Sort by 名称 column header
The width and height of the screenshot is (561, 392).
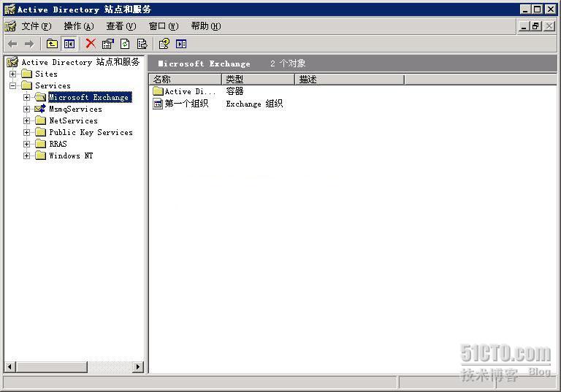185,80
